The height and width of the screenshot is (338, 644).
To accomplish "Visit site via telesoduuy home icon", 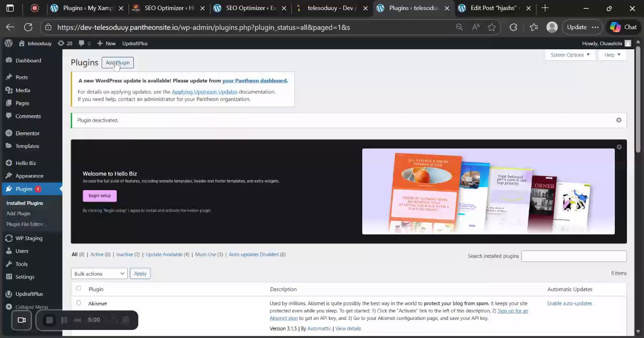I will tap(22, 43).
